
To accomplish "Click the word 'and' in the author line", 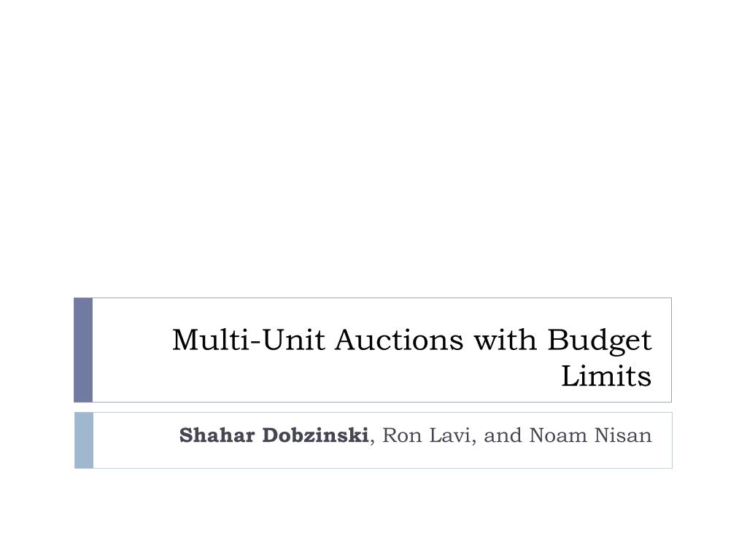I will [x=503, y=435].
